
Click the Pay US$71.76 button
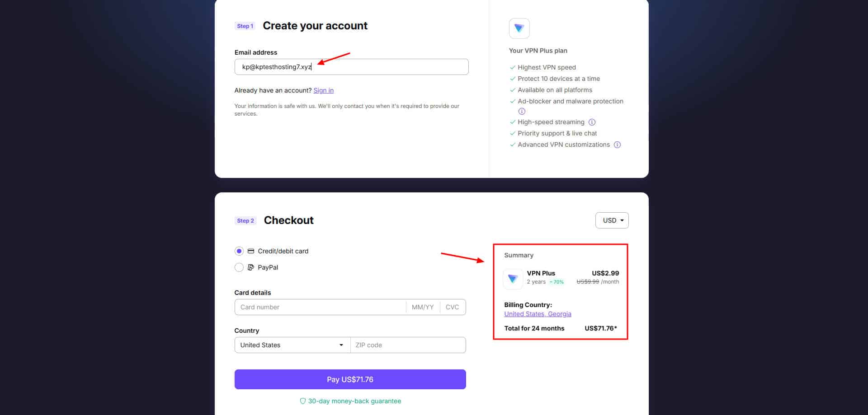(x=350, y=379)
